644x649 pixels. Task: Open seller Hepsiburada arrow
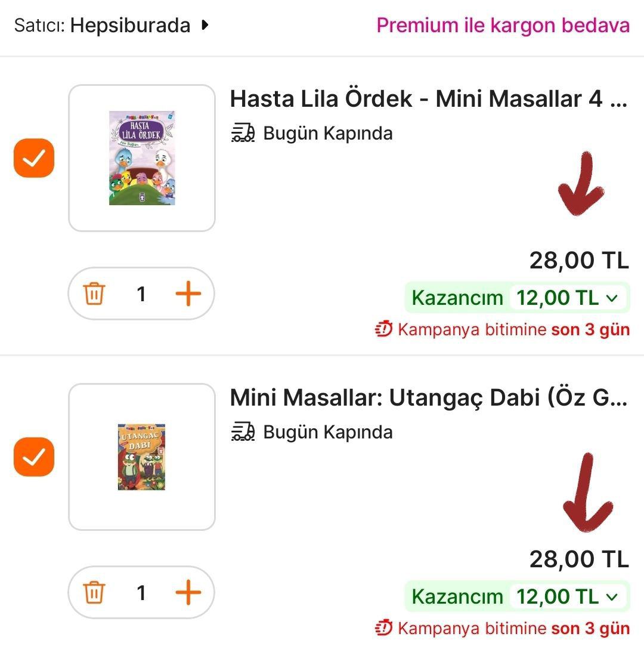[205, 26]
